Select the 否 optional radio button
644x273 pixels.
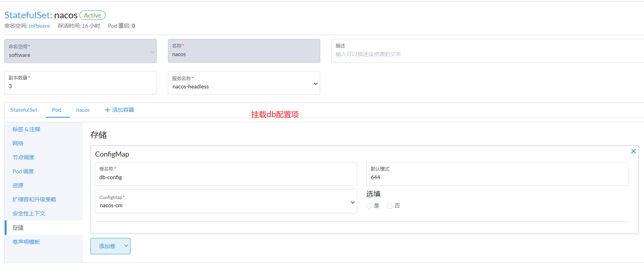(x=390, y=206)
